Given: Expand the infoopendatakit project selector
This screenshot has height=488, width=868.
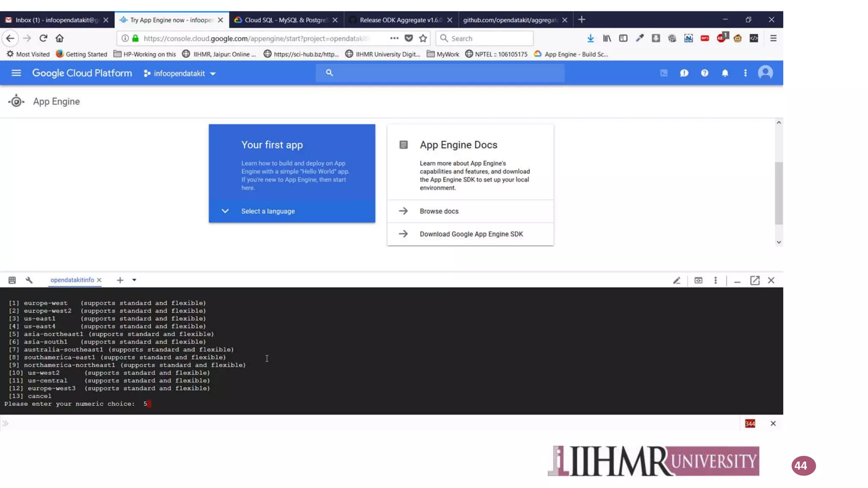Looking at the screenshot, I should (180, 73).
